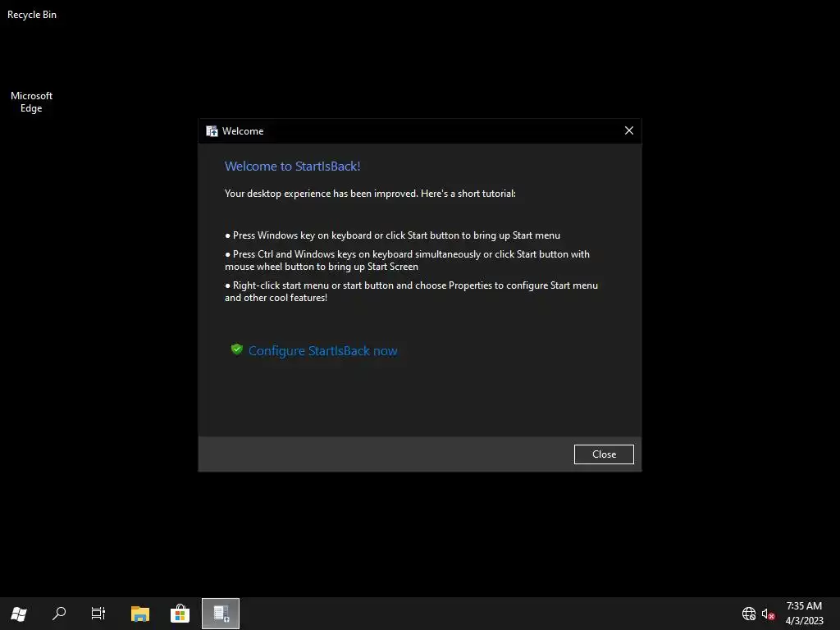840x630 pixels.
Task: Click the muted speaker tray icon
Action: [768, 614]
